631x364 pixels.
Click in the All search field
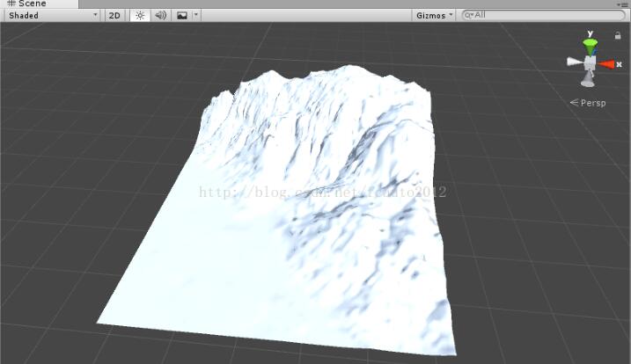click(x=546, y=15)
